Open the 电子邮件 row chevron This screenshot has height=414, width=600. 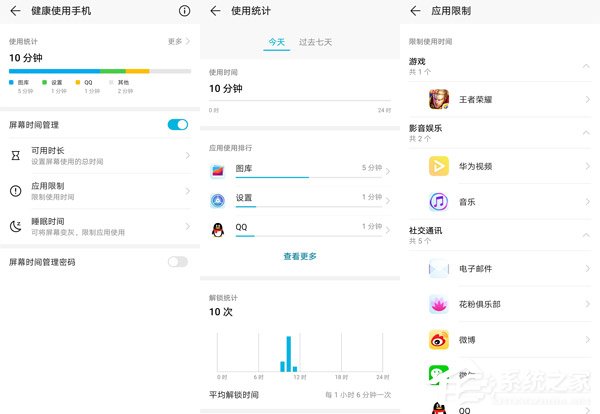tap(587, 269)
